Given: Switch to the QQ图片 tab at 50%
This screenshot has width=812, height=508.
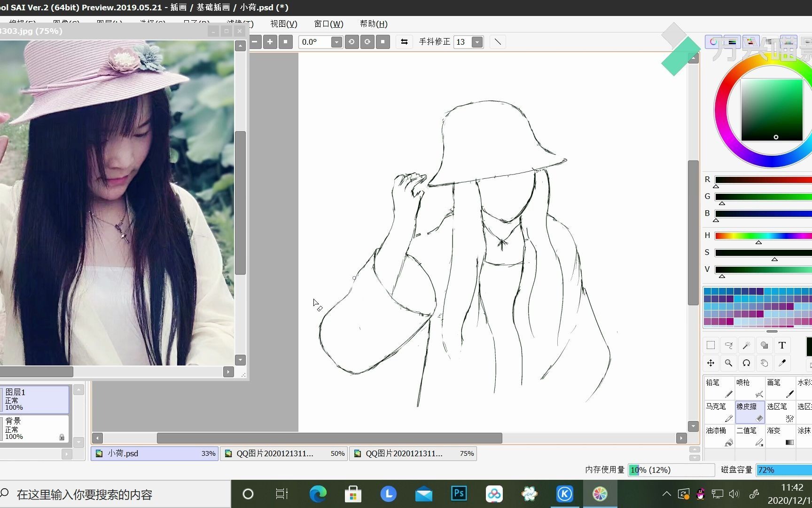Looking at the screenshot, I should point(284,453).
